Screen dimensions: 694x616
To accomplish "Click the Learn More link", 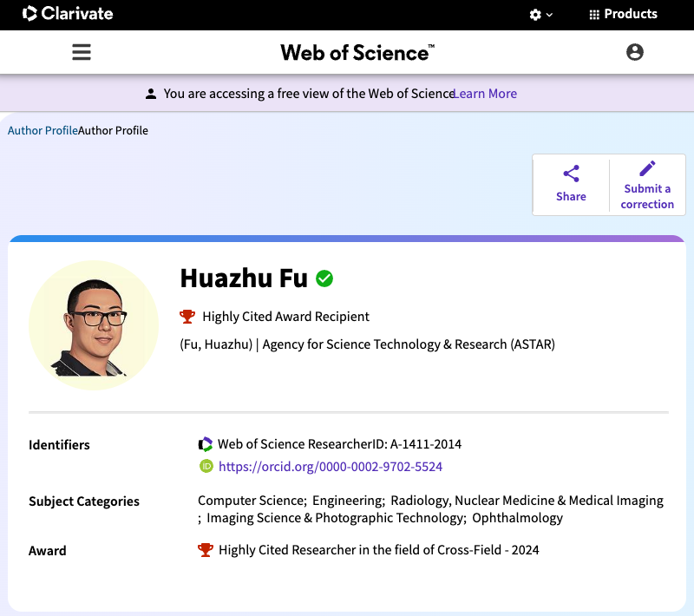I will pyautogui.click(x=486, y=94).
